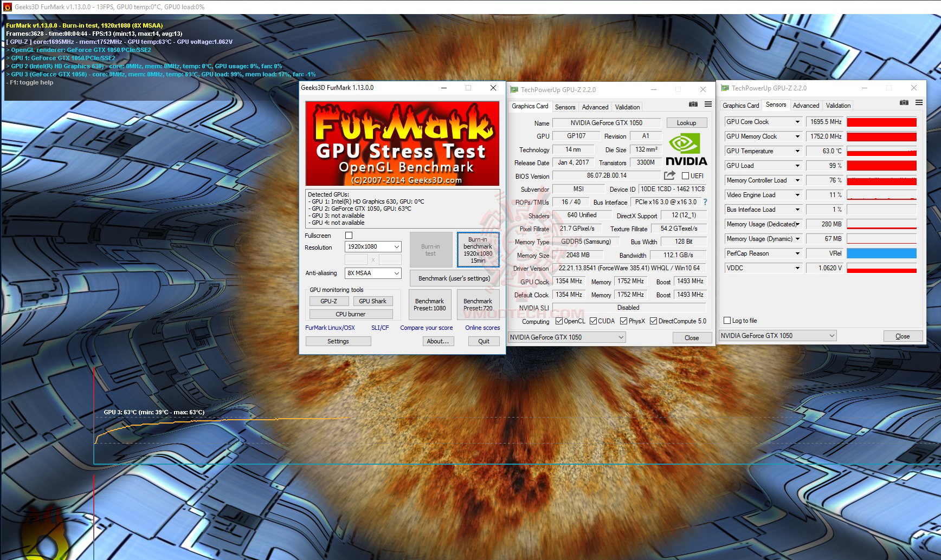Expand the GPU Core Clock sensor dropdown
The height and width of the screenshot is (560, 941).
797,122
